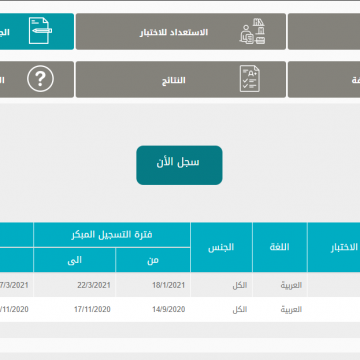The width and height of the screenshot is (360, 360).
Task: Click the الى sub-column header
Action: 75,260
